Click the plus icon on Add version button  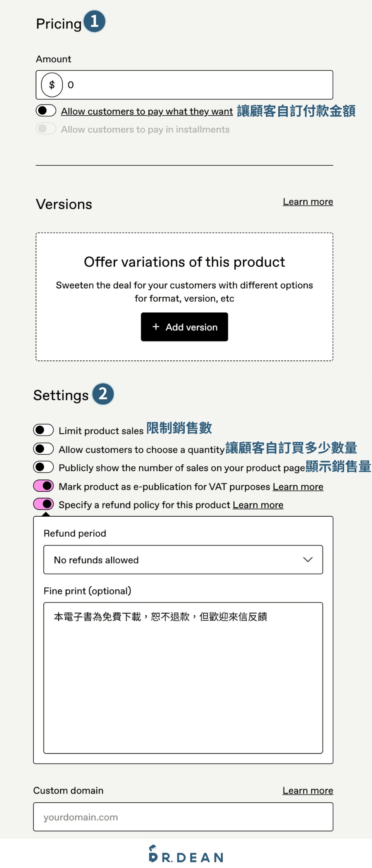(x=156, y=327)
